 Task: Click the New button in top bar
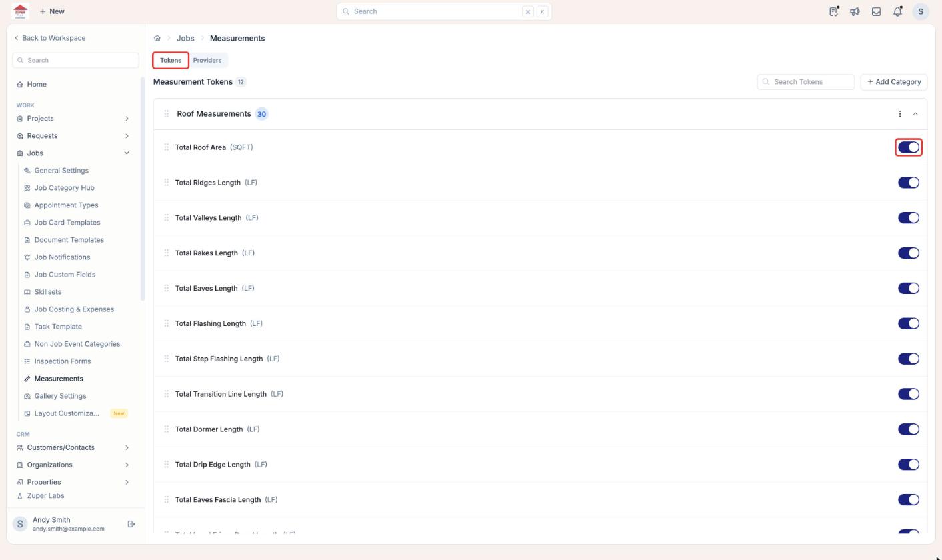click(x=52, y=11)
